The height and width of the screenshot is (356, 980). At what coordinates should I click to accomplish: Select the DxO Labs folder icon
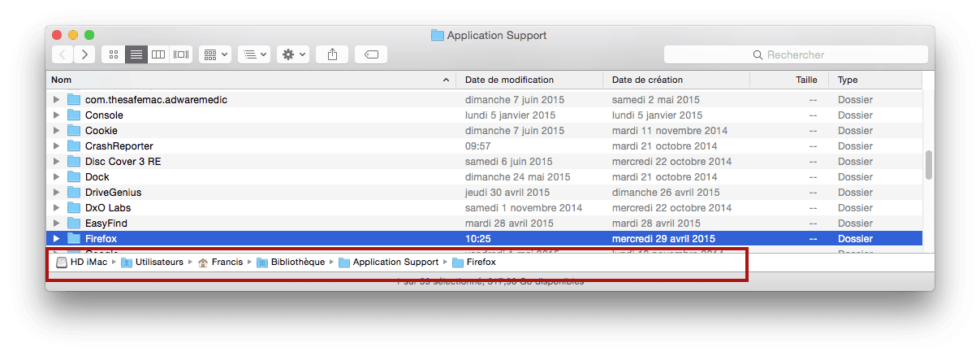point(74,208)
